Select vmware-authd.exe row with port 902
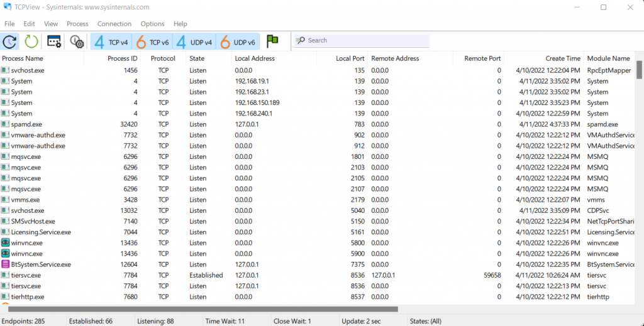The width and height of the screenshot is (644, 326). pos(318,135)
